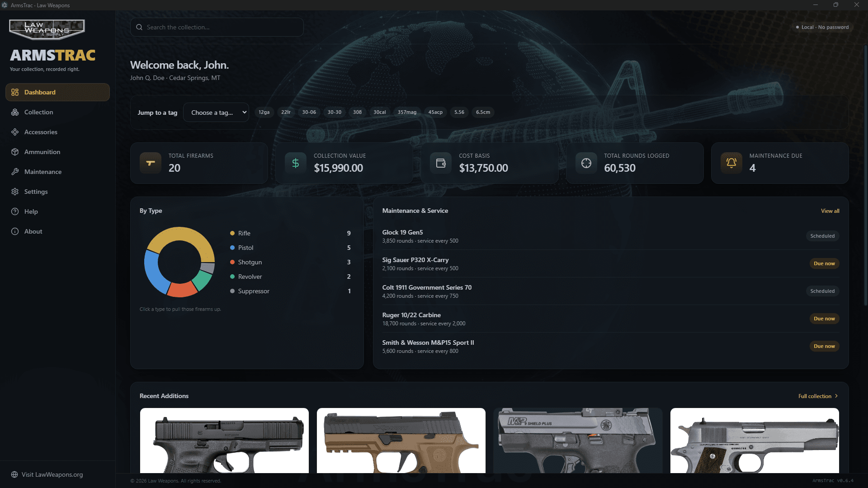
Task: Select the 308 tag chip
Action: point(357,112)
